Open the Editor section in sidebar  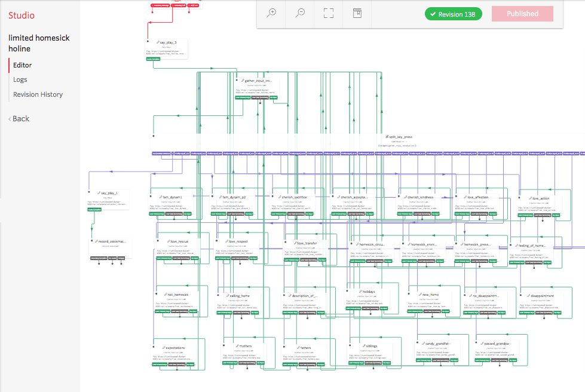pyautogui.click(x=23, y=65)
